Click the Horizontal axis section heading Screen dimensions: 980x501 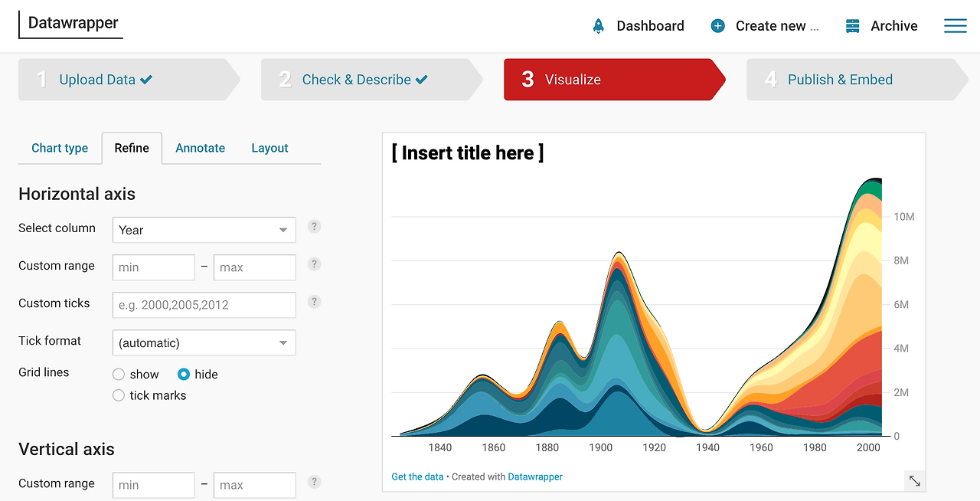coord(77,194)
